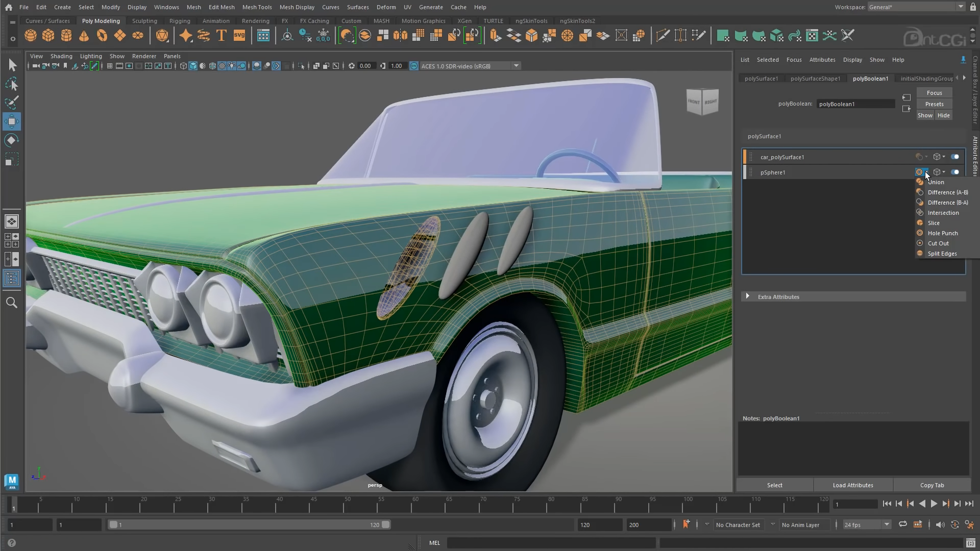Create a polygon disc from the shelf

pyautogui.click(x=138, y=36)
